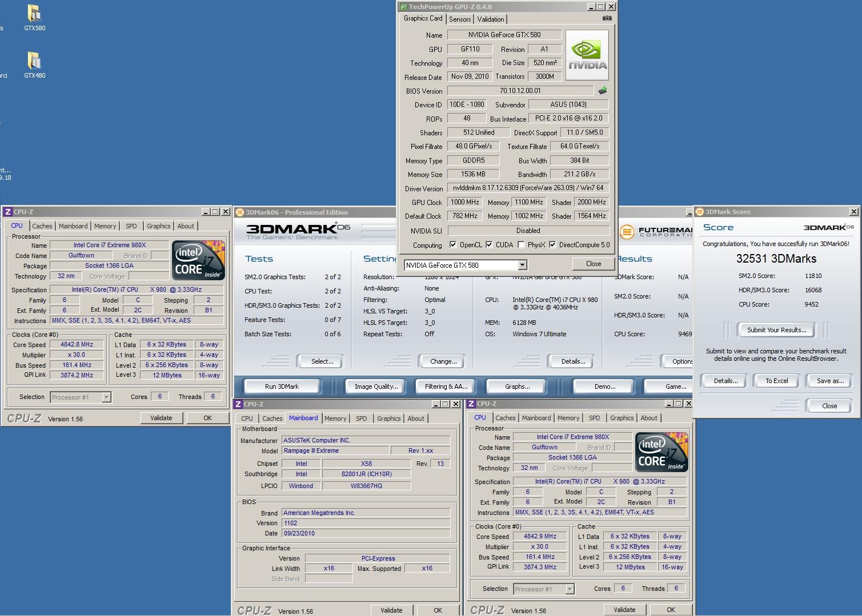The height and width of the screenshot is (616, 862).
Task: Click the To Excel button
Action: coord(777,381)
